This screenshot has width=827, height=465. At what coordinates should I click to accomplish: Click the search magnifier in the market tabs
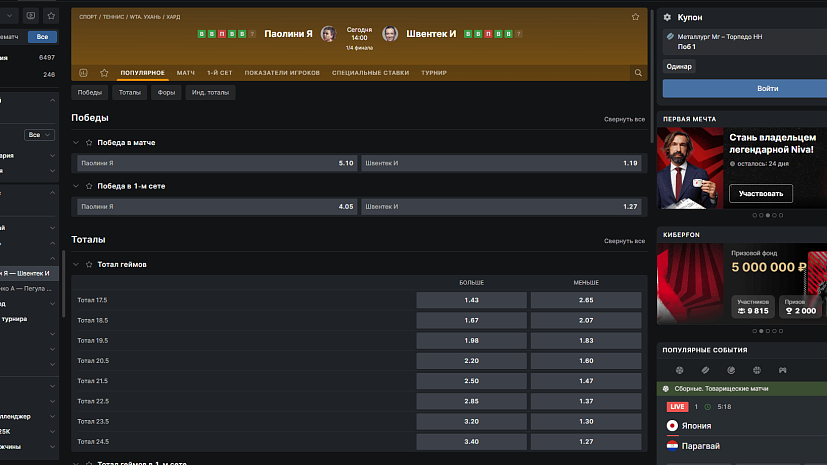tap(638, 73)
